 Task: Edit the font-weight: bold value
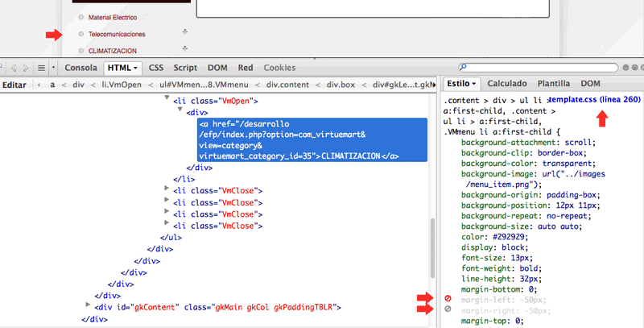pyautogui.click(x=529, y=268)
